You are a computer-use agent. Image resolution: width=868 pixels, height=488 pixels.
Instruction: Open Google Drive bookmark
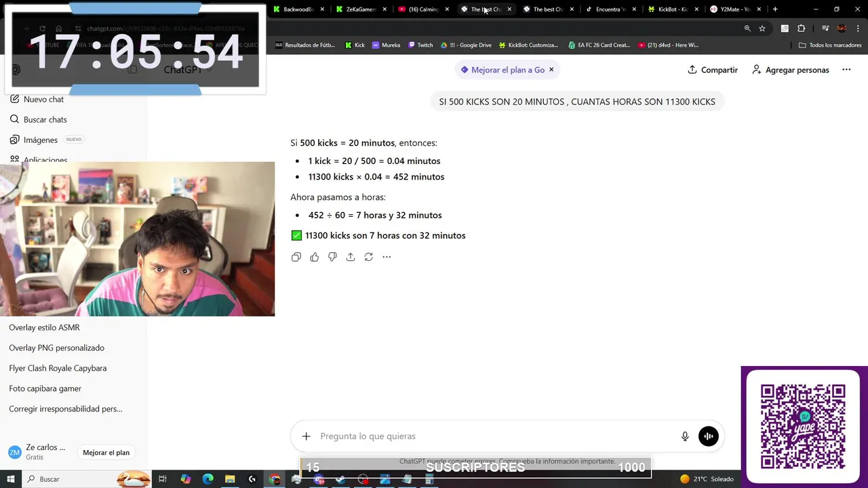click(466, 45)
